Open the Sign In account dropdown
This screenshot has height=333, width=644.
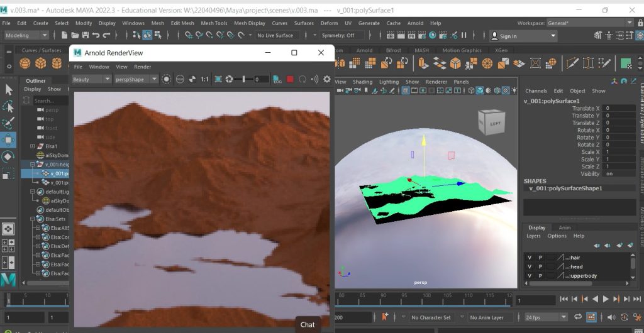[x=523, y=36]
